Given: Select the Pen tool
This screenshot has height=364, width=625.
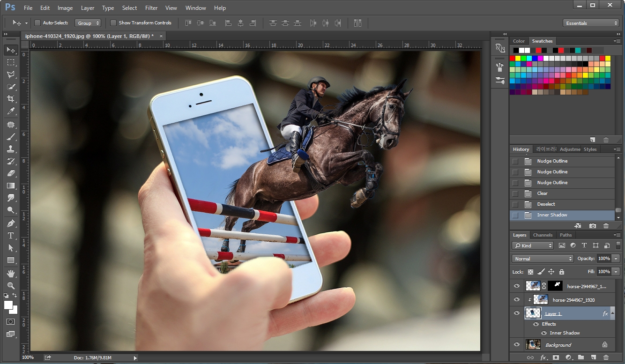Looking at the screenshot, I should tap(12, 223).
